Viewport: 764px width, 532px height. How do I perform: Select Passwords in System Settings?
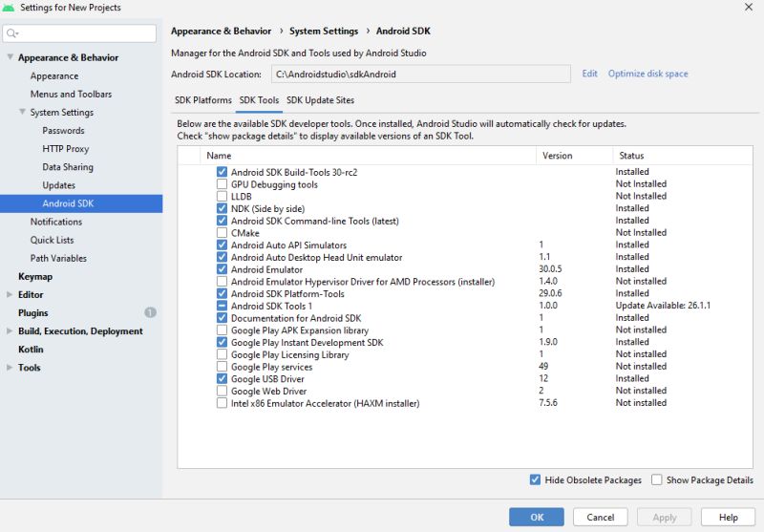(x=63, y=131)
